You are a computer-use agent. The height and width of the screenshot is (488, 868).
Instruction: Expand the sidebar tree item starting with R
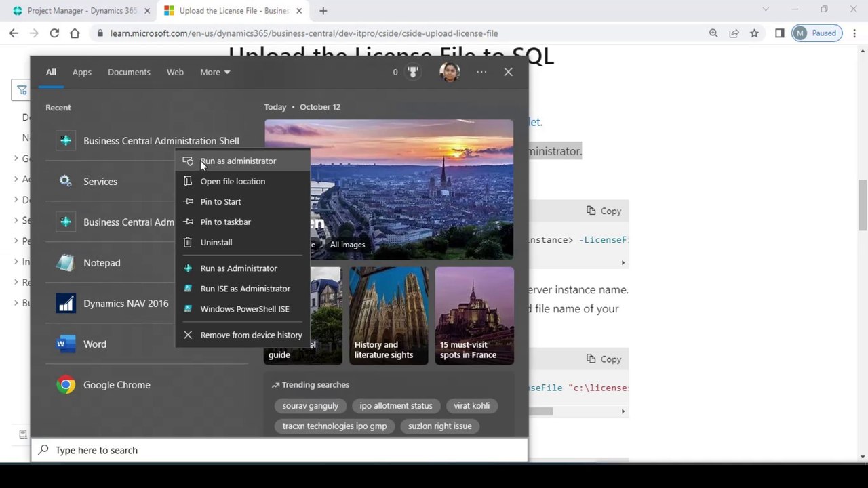(x=16, y=282)
